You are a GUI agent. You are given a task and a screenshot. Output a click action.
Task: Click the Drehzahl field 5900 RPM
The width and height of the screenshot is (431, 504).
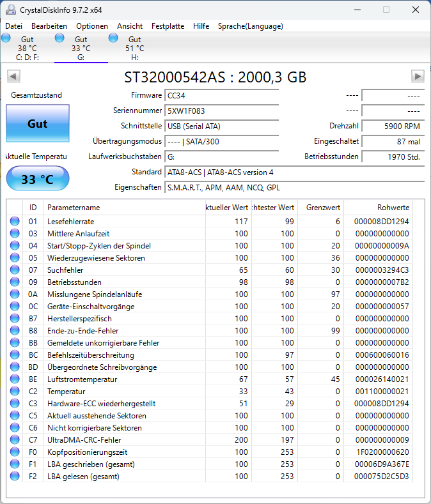393,126
